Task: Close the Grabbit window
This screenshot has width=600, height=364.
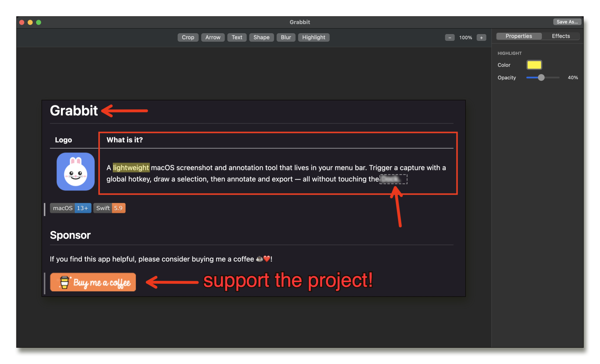Action: [x=22, y=22]
